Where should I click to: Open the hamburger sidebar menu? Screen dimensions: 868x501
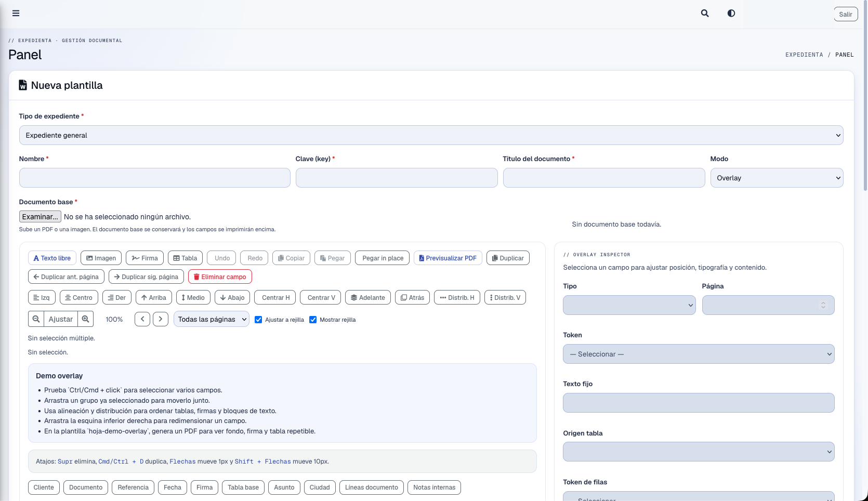pyautogui.click(x=16, y=14)
